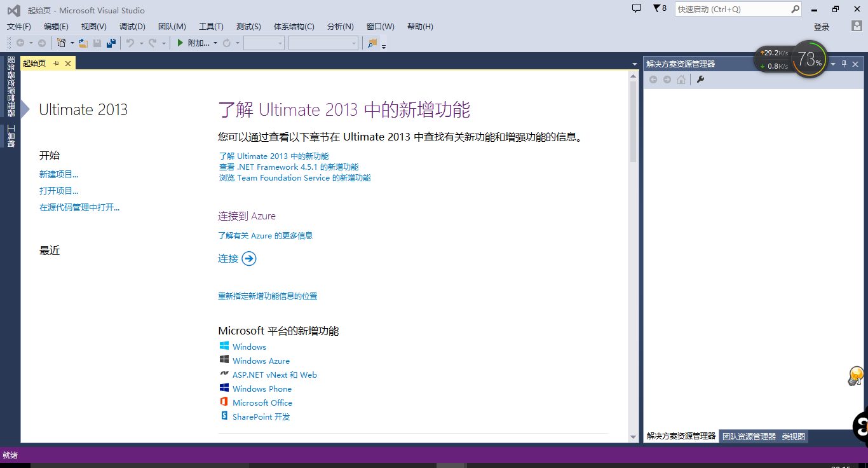Click the scrollbar down arrow on Start Page
This screenshot has width=868, height=468.
tap(633, 437)
